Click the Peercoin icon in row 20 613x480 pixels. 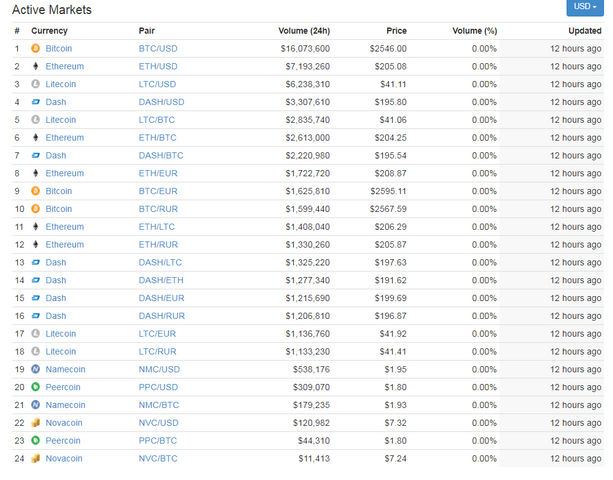point(36,387)
